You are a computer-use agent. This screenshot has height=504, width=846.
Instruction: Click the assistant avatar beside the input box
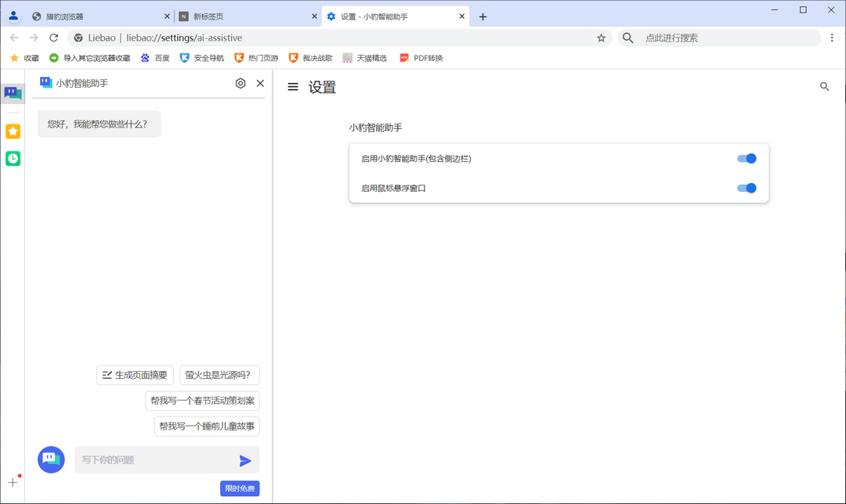click(x=50, y=460)
